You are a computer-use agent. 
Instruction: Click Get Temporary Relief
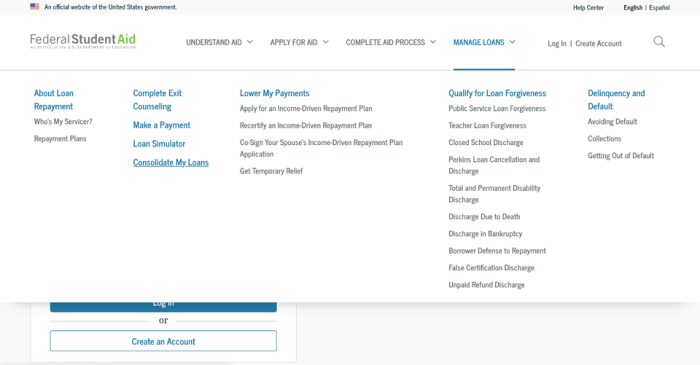(x=271, y=171)
